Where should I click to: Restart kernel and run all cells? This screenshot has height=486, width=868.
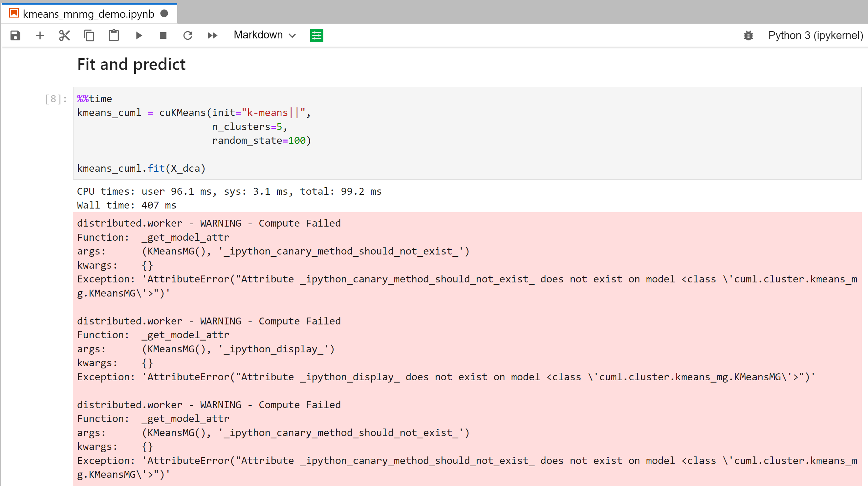pos(212,35)
